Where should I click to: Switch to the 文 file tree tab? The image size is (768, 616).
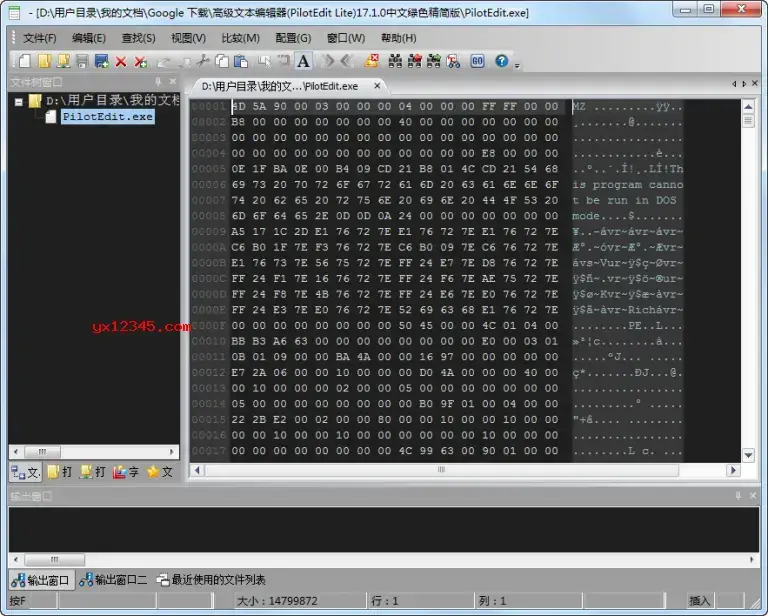25,472
